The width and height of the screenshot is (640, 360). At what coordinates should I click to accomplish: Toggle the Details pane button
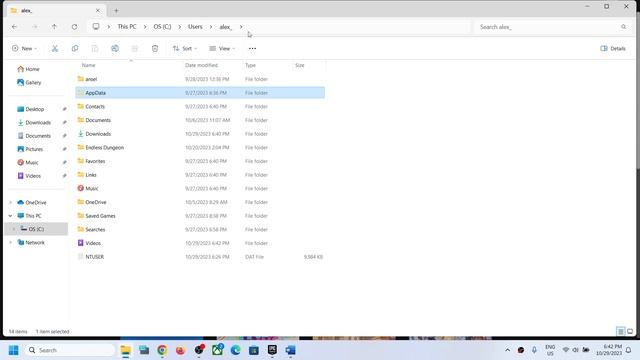coord(613,49)
